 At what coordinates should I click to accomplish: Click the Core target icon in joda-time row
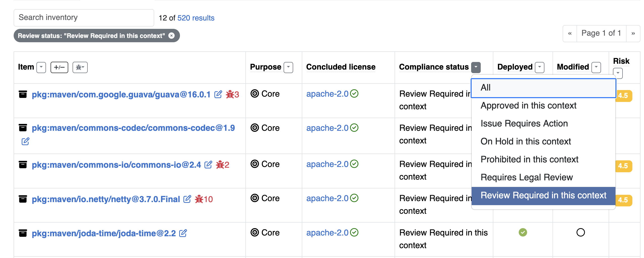[x=255, y=232]
